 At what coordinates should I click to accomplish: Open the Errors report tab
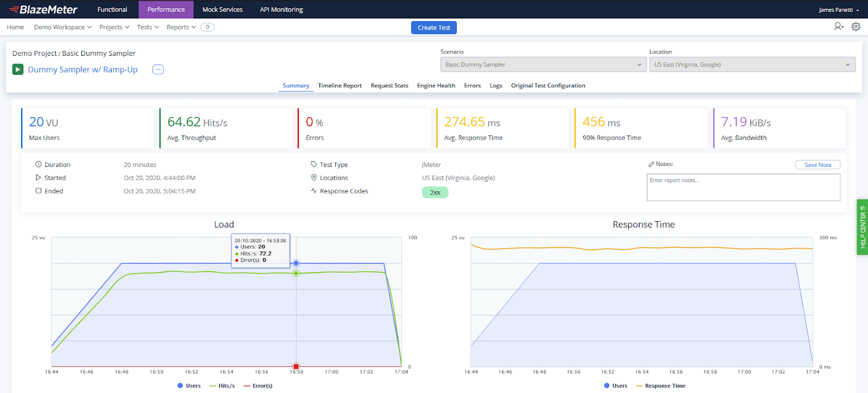473,86
